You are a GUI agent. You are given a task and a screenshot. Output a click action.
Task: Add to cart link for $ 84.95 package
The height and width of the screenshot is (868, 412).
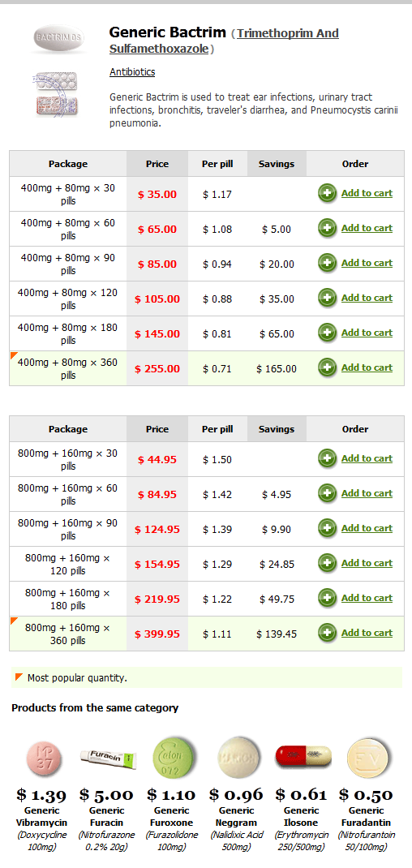pyautogui.click(x=367, y=493)
